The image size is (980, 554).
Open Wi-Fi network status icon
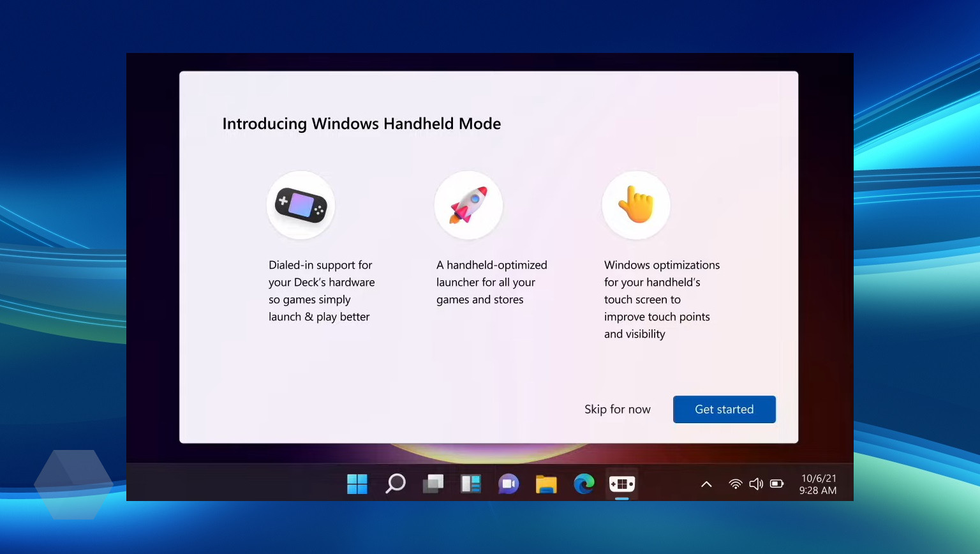[x=736, y=484]
